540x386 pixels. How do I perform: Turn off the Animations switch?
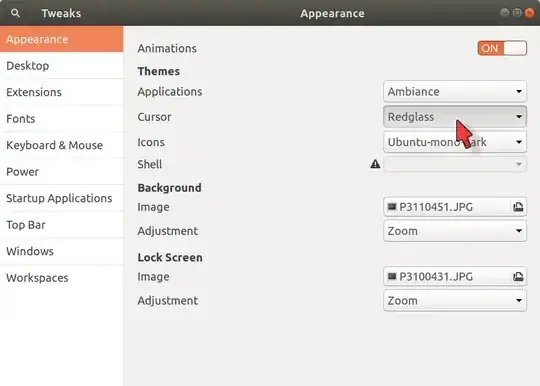point(502,48)
